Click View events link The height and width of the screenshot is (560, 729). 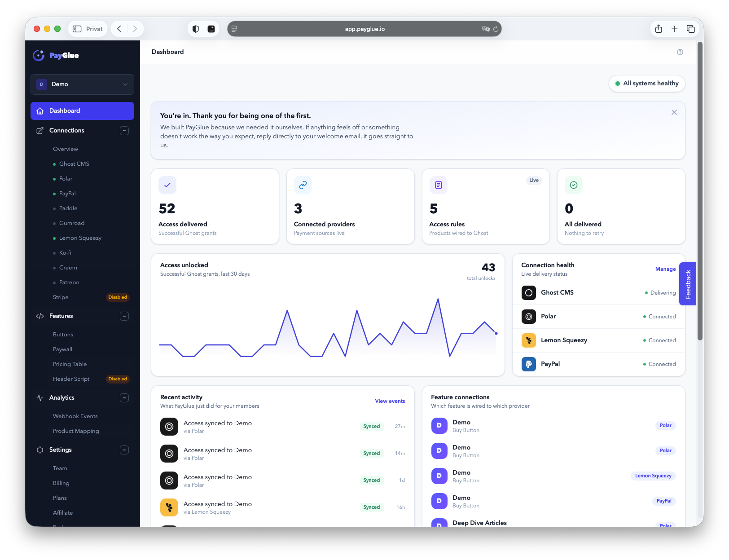390,401
